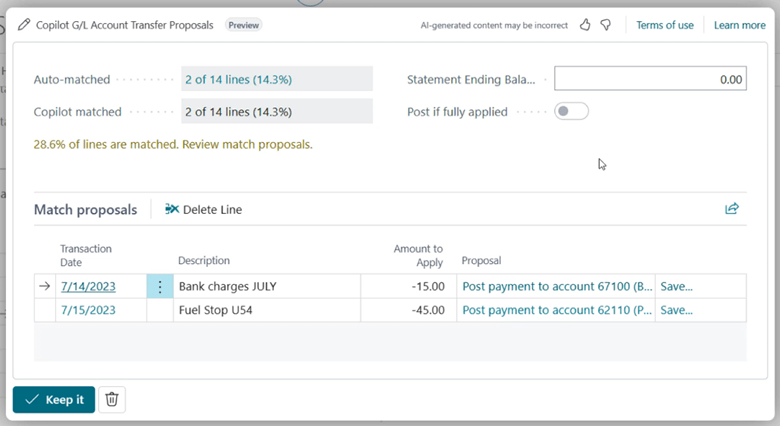Open the 7/14/2023 transaction date link
This screenshot has height=426, width=780.
pyautogui.click(x=88, y=286)
